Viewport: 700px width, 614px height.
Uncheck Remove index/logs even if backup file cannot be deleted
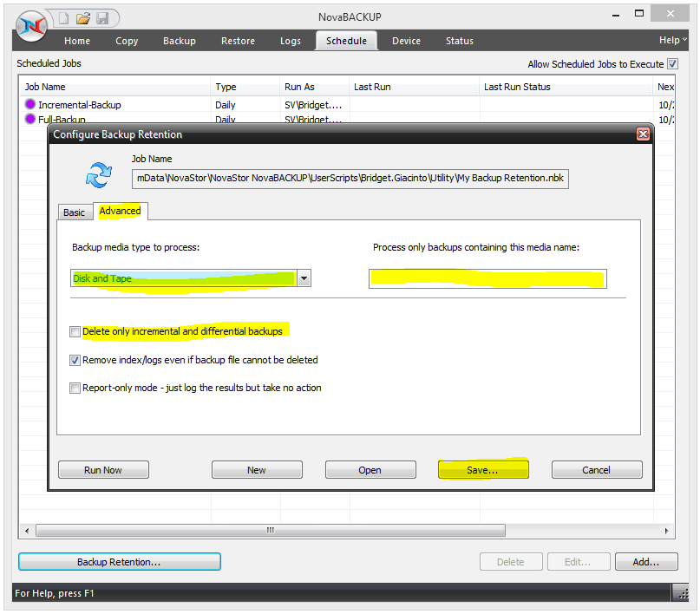point(75,360)
